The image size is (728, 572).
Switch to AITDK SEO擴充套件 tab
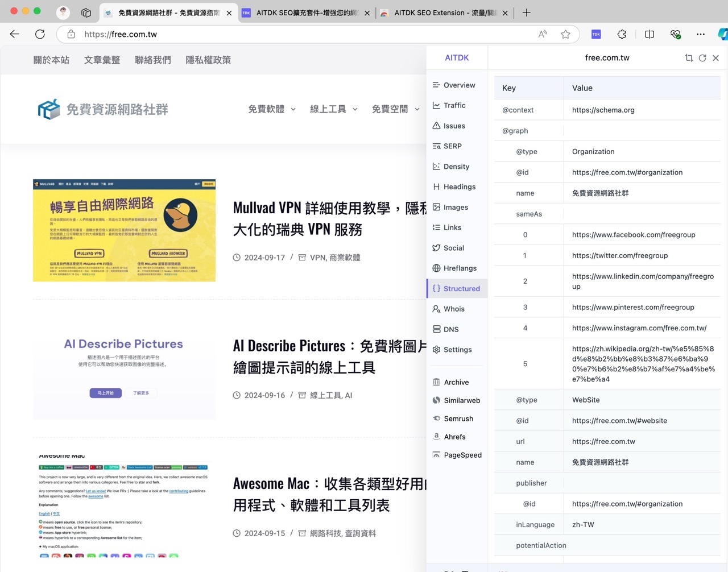[x=306, y=13]
